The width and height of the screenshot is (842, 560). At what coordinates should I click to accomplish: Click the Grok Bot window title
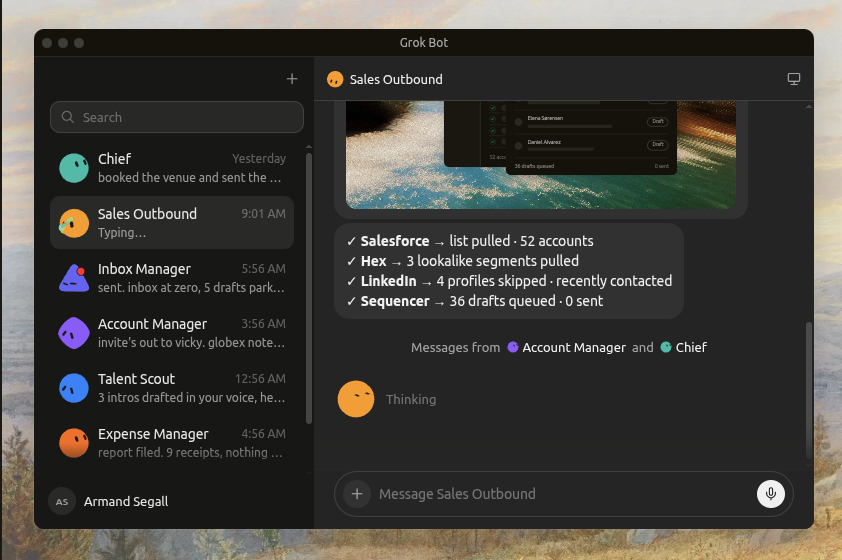[x=424, y=42]
